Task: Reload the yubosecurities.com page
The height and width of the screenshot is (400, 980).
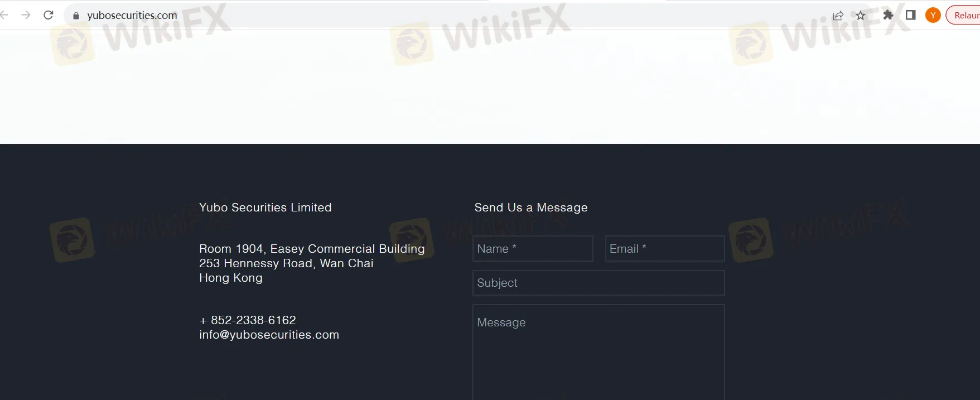Action: click(x=49, y=15)
